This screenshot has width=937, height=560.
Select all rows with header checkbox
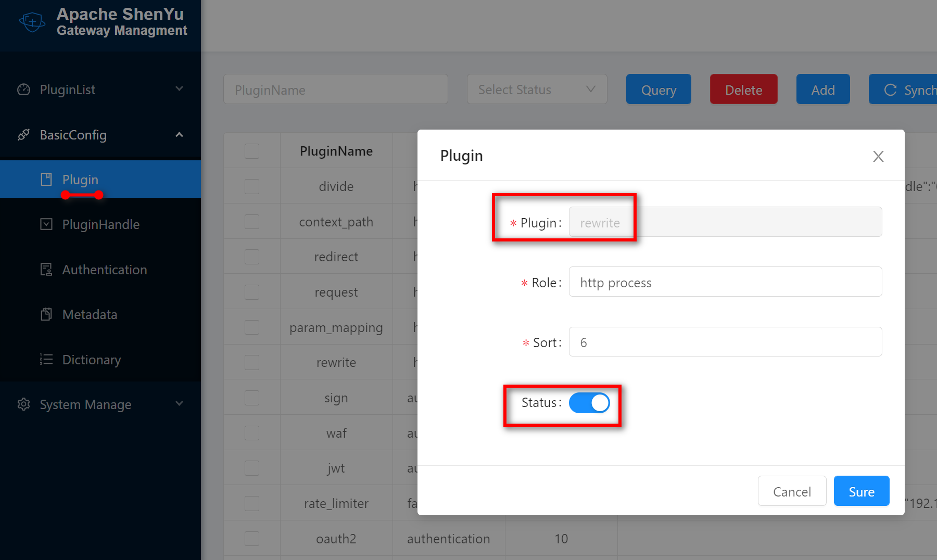tap(252, 151)
